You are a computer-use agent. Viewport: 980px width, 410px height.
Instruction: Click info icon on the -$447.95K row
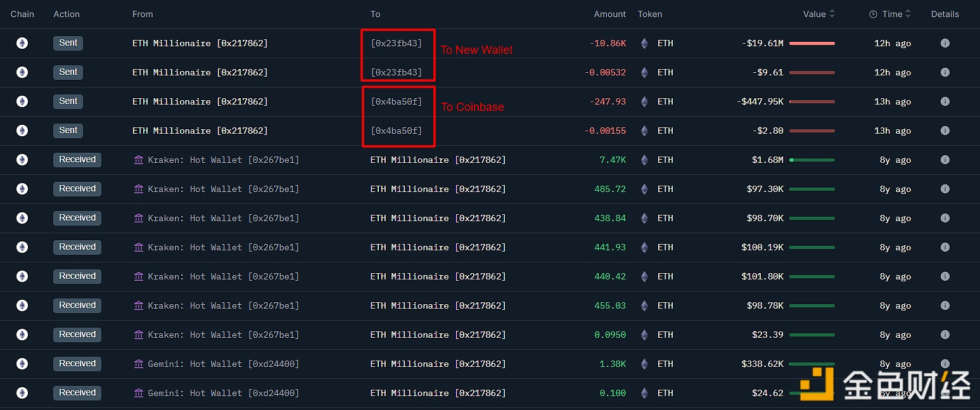(x=945, y=101)
